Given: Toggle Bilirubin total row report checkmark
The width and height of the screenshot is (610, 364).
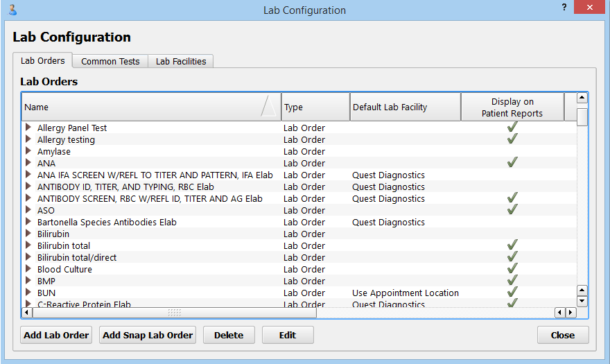Looking at the screenshot, I should click(512, 245).
